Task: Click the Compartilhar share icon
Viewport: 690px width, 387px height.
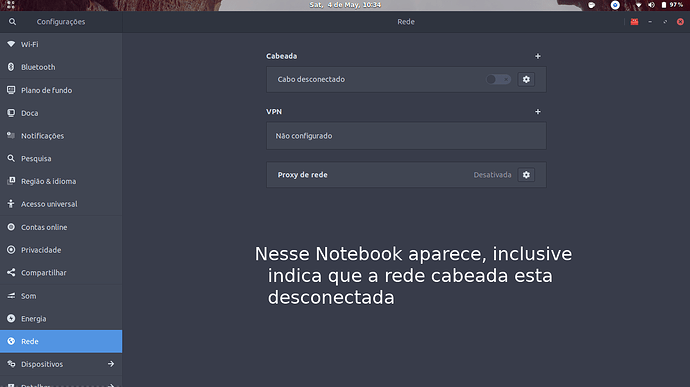Action: (x=11, y=273)
